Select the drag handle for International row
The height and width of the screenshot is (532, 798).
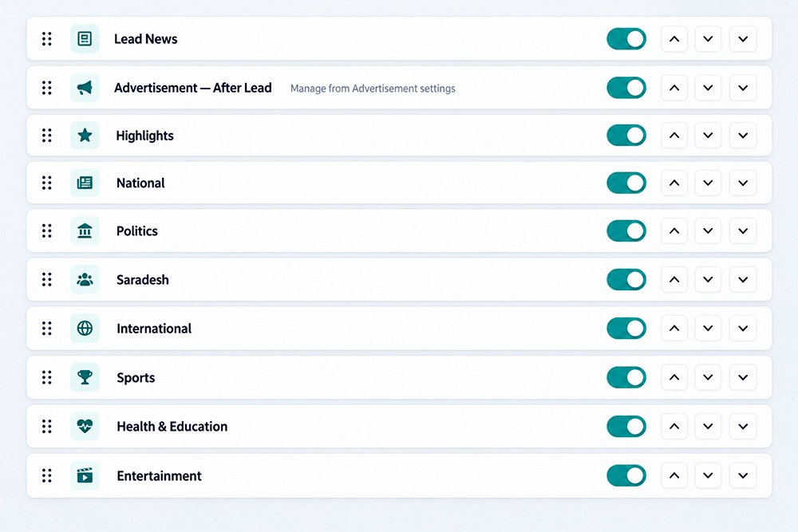tap(47, 328)
